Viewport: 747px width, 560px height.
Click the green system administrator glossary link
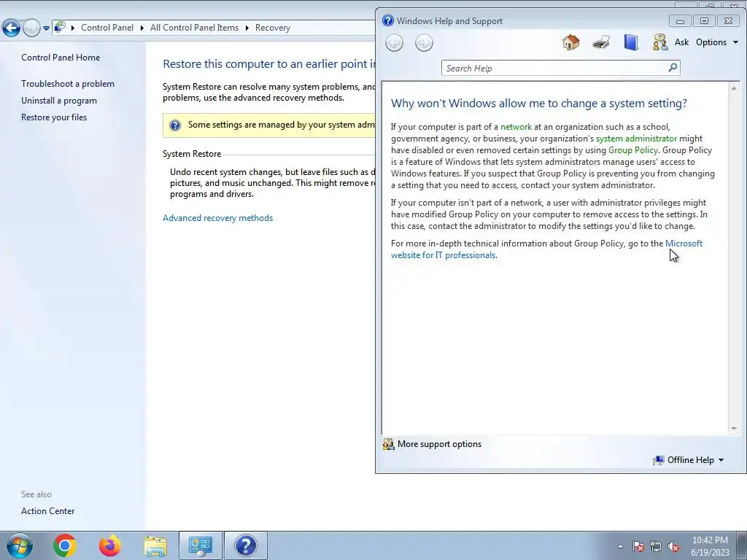[636, 139]
